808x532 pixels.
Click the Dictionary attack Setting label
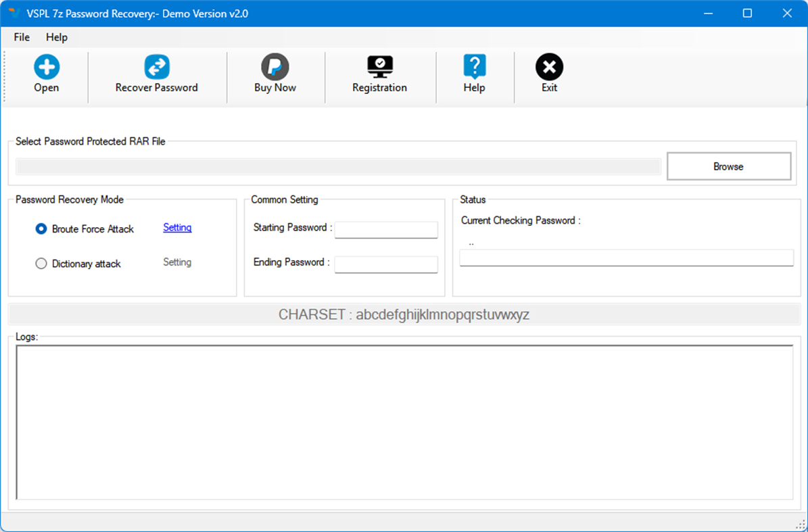pyautogui.click(x=176, y=262)
